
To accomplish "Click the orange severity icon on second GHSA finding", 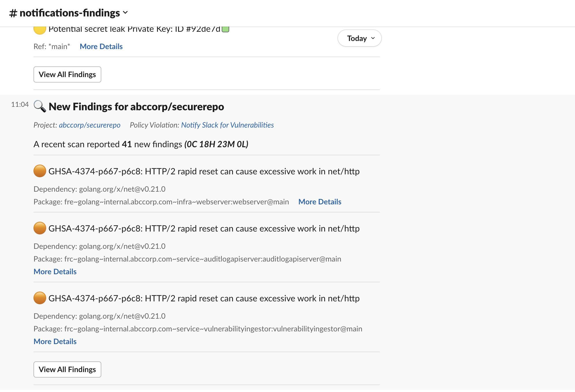I will (x=39, y=228).
